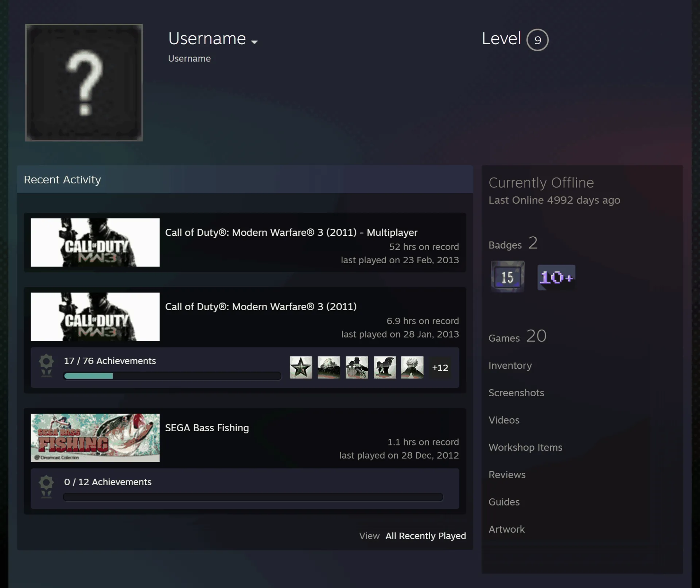Click the SEGA Bass Fishing achievements trophy icon
The height and width of the screenshot is (588, 700).
pos(46,487)
